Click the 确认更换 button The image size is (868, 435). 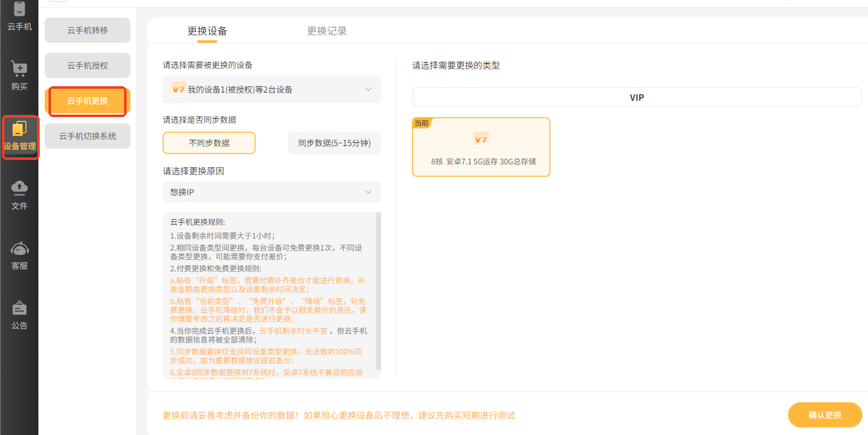tap(825, 415)
